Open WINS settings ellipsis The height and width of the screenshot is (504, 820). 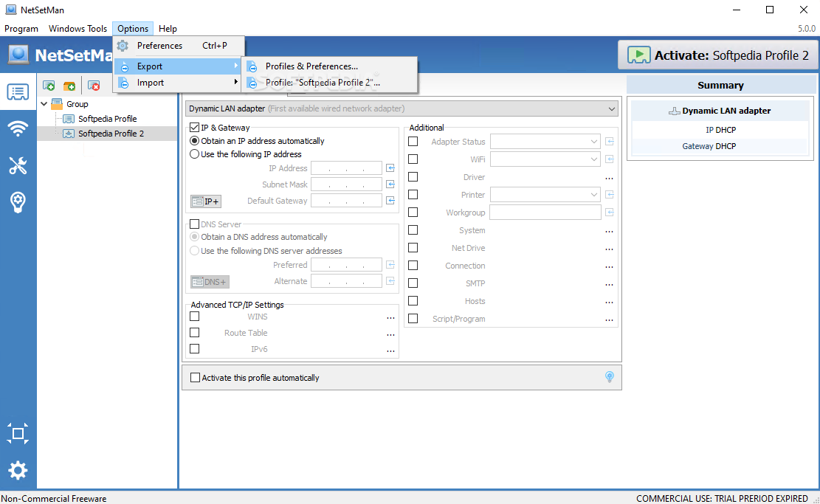coord(390,317)
